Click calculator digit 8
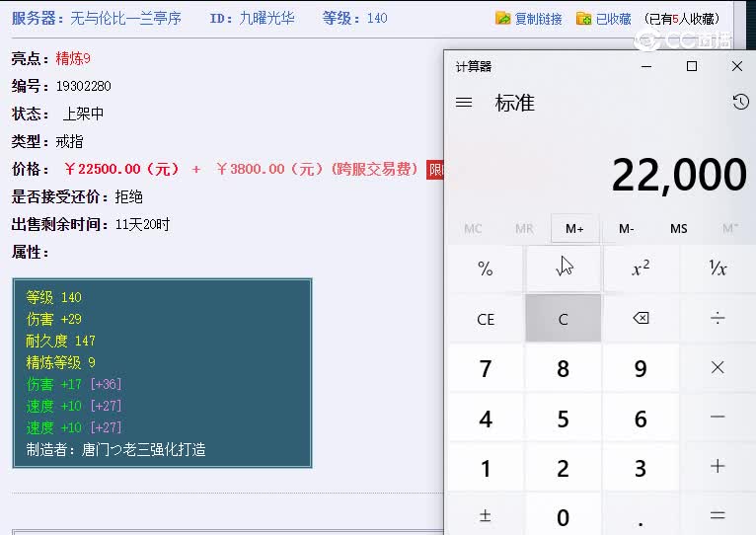 (564, 368)
